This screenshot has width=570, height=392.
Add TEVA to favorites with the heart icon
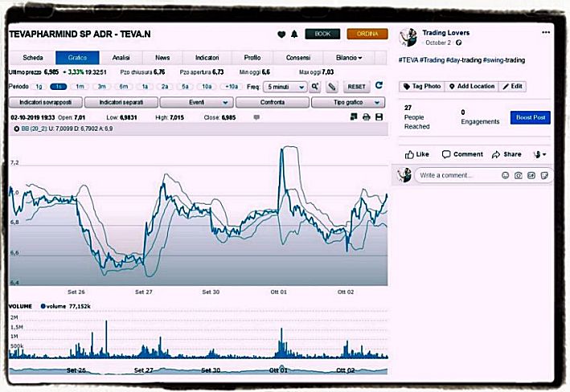[281, 35]
